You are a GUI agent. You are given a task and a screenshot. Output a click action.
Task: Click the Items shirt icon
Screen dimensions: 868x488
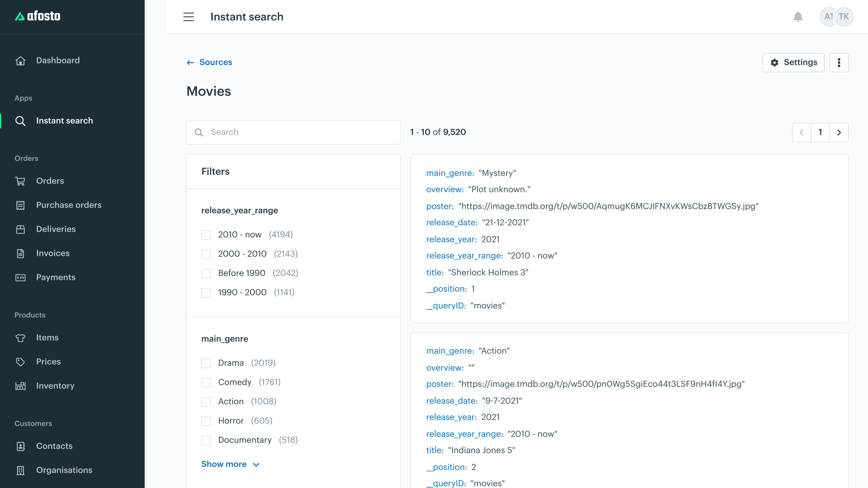click(20, 338)
